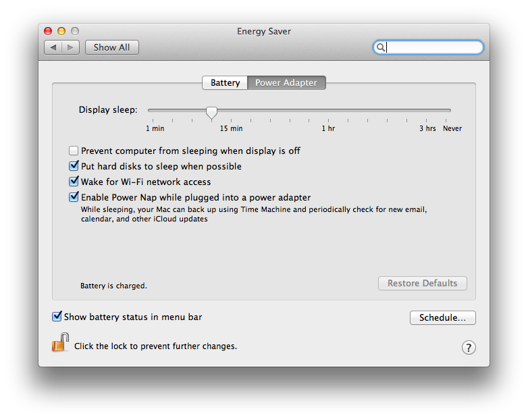The image size is (528, 420).
Task: Click the 'Battery is charged.' status text
Action: (113, 286)
